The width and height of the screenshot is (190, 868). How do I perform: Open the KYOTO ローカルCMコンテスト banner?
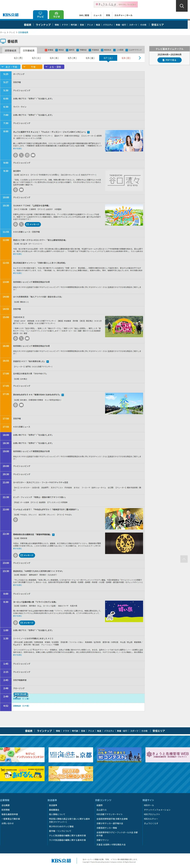71,774
